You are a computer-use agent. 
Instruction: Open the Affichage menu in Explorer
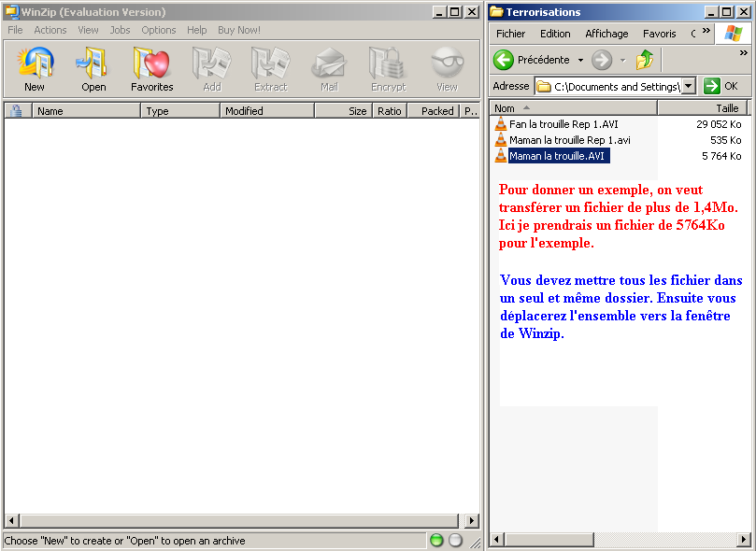606,34
